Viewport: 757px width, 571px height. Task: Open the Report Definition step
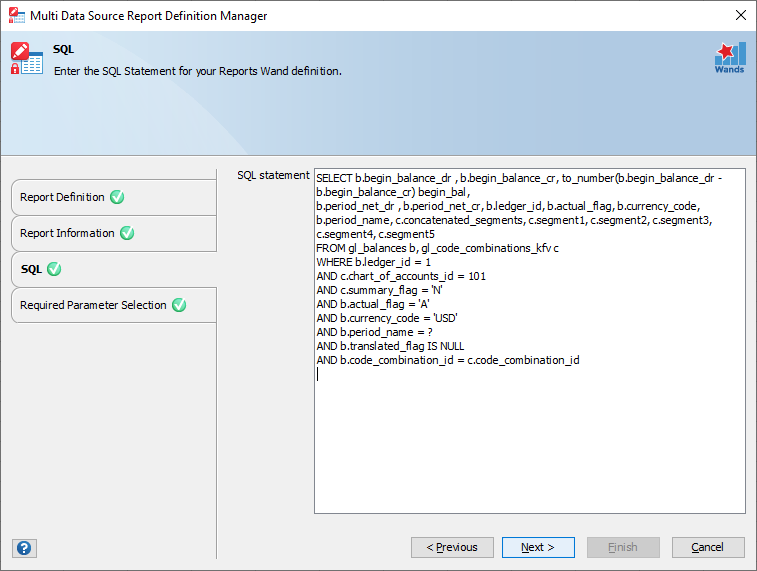[114, 197]
